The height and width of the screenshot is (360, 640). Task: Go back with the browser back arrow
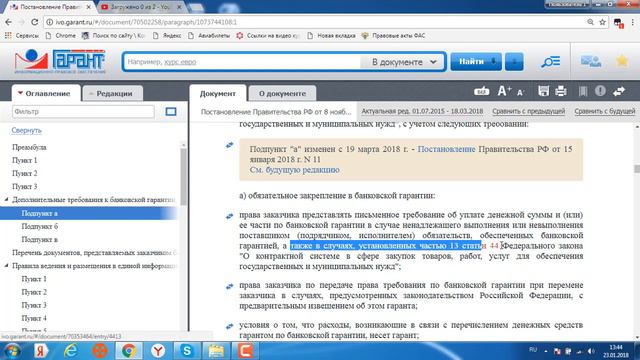[x=9, y=22]
